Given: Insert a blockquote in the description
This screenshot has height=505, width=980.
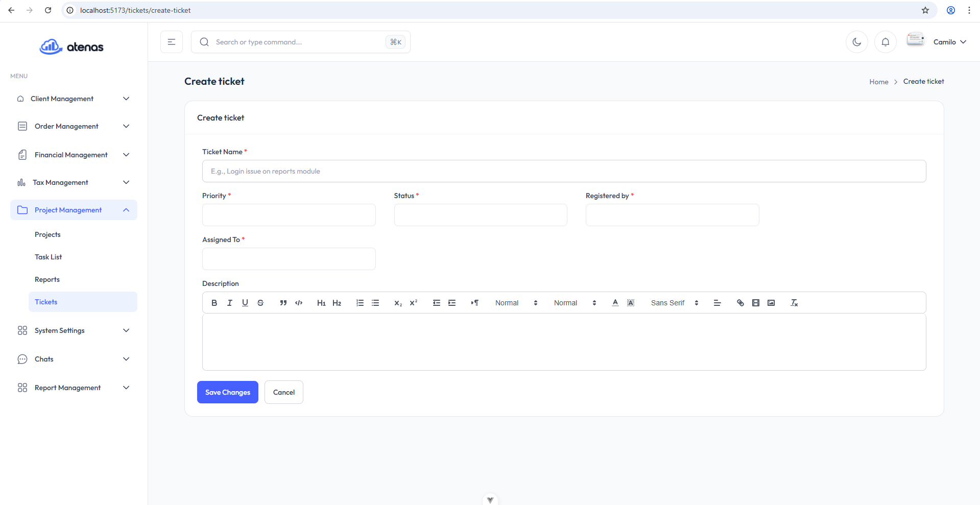Looking at the screenshot, I should (x=283, y=303).
